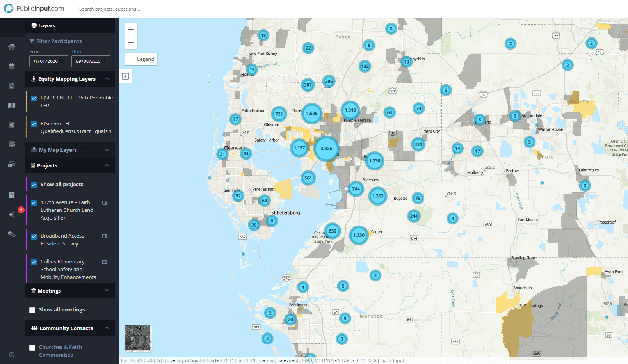Image resolution: width=628 pixels, height=364 pixels.
Task: Enable Churches & Faith Communities checkbox
Action: pos(32,348)
